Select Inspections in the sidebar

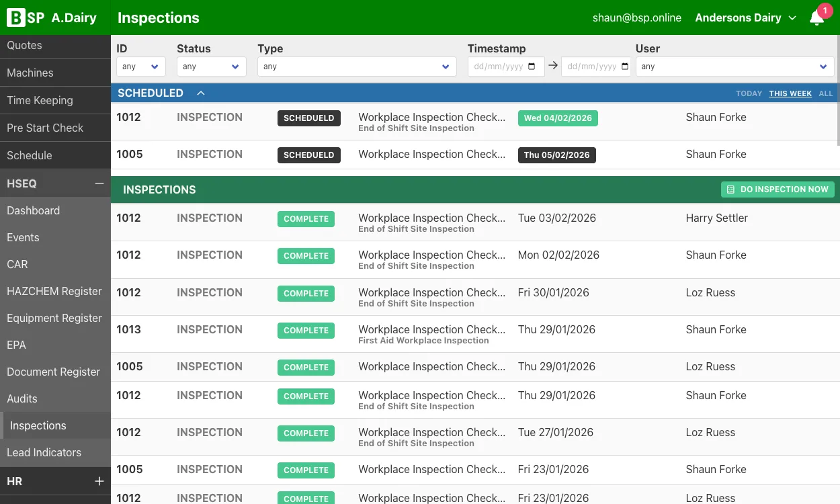pos(55,425)
